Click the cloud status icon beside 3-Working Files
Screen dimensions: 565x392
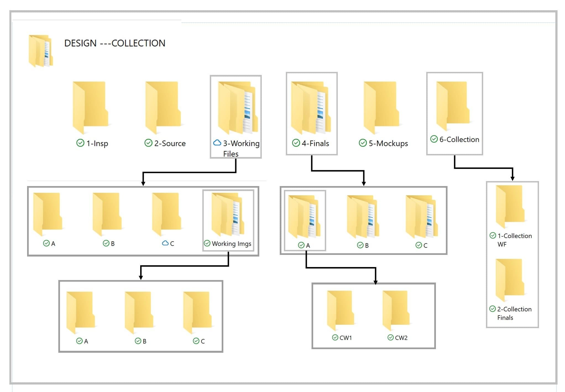pyautogui.click(x=217, y=143)
